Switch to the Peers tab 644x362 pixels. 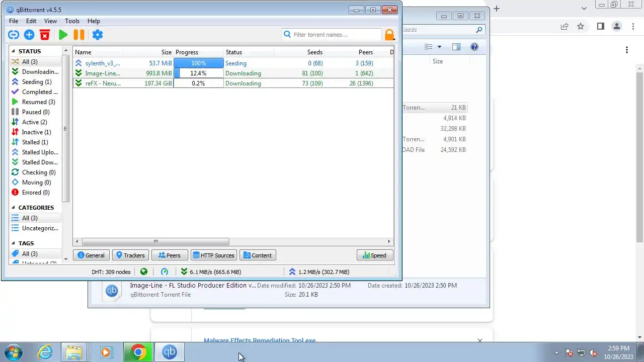point(170,255)
